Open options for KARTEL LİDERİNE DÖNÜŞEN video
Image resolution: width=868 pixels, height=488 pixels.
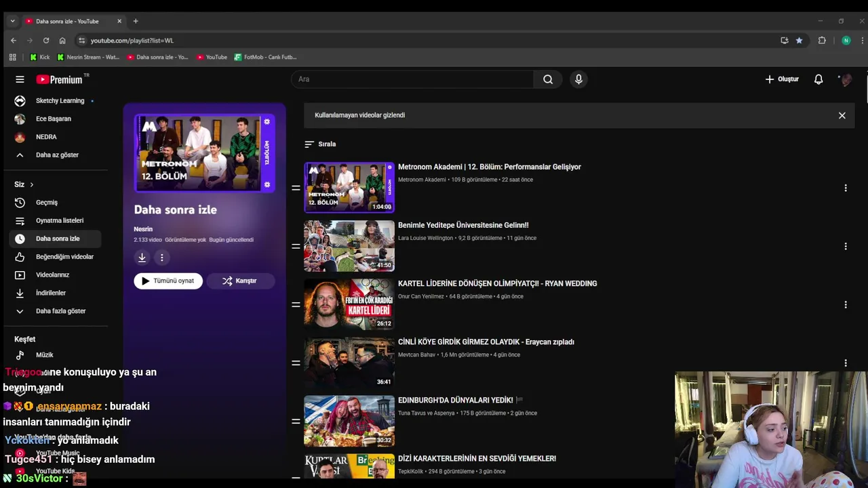(846, 304)
